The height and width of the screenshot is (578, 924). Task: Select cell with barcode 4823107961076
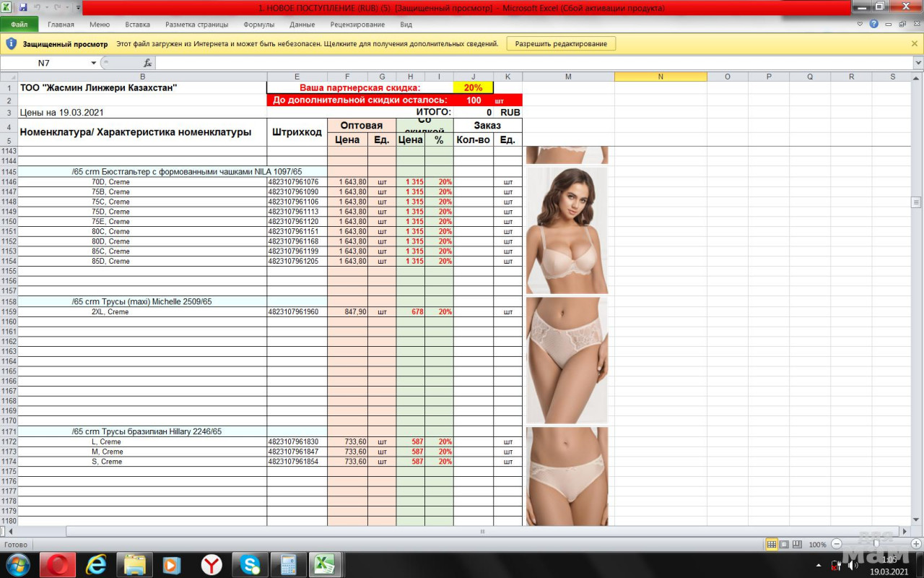coord(297,182)
